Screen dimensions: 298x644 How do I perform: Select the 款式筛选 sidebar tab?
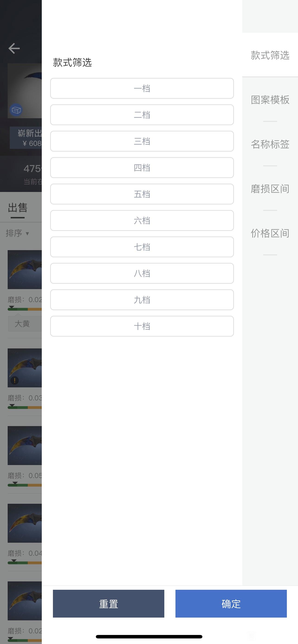[270, 55]
